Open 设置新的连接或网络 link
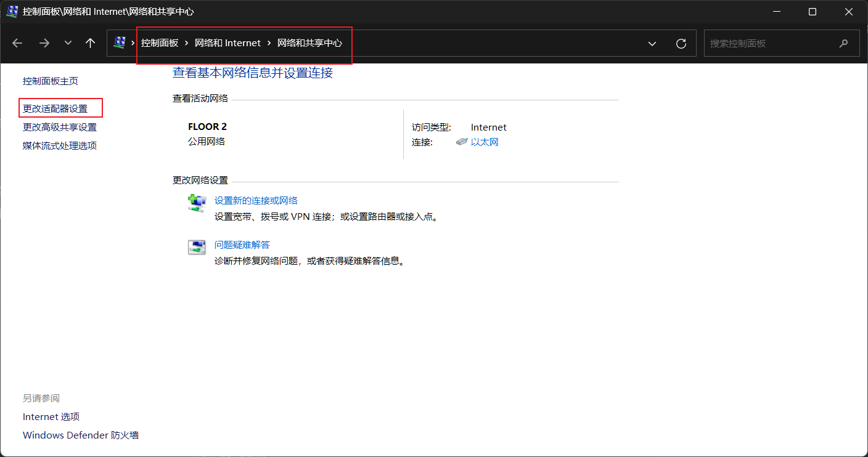868x457 pixels. (256, 201)
